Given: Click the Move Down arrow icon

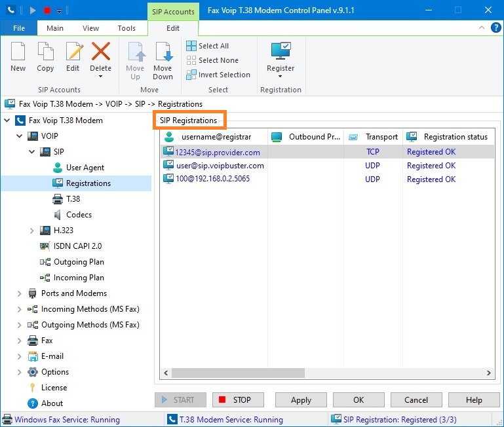Looking at the screenshot, I should [x=164, y=51].
